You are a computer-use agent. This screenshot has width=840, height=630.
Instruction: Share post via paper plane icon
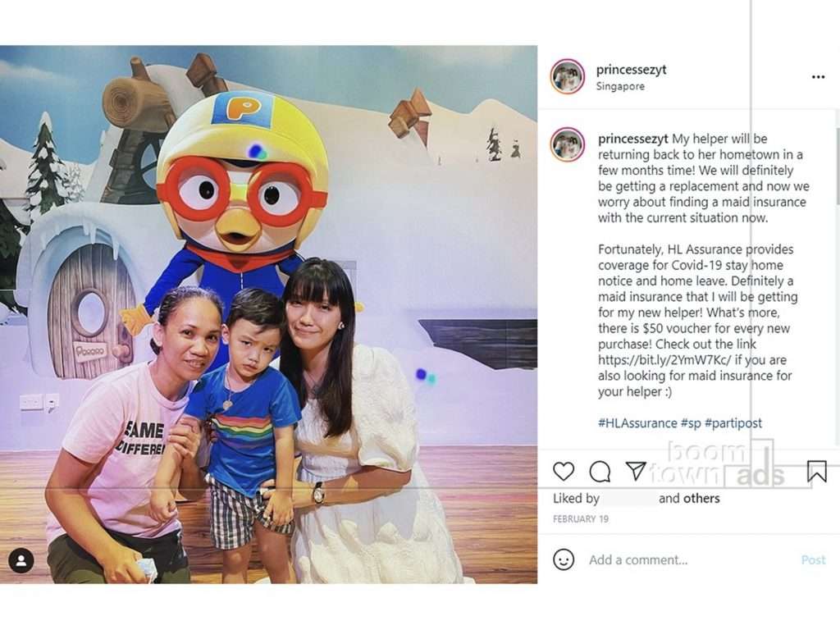point(636,470)
